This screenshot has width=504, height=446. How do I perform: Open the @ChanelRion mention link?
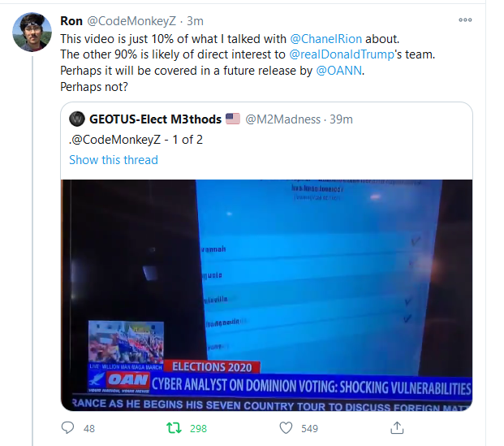(x=326, y=39)
